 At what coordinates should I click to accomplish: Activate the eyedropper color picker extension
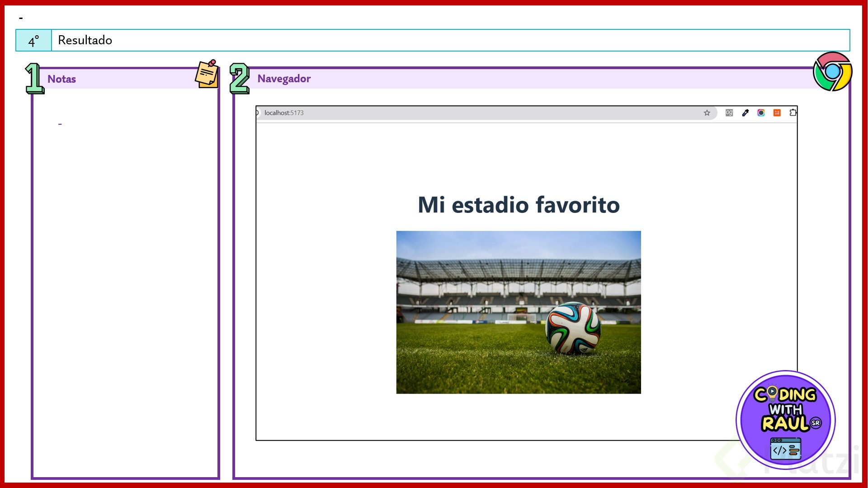[745, 113]
